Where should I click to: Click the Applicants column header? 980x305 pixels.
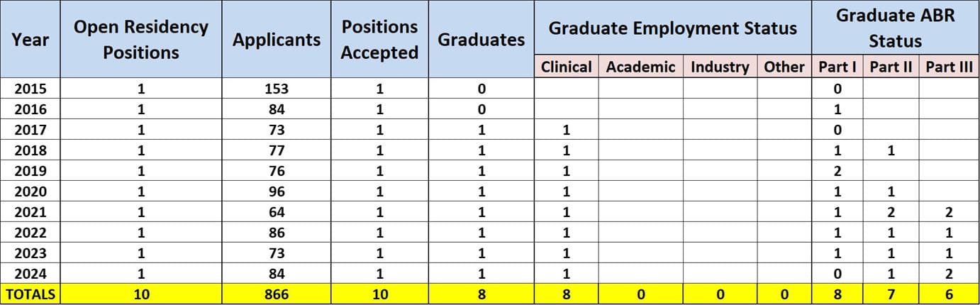(276, 40)
